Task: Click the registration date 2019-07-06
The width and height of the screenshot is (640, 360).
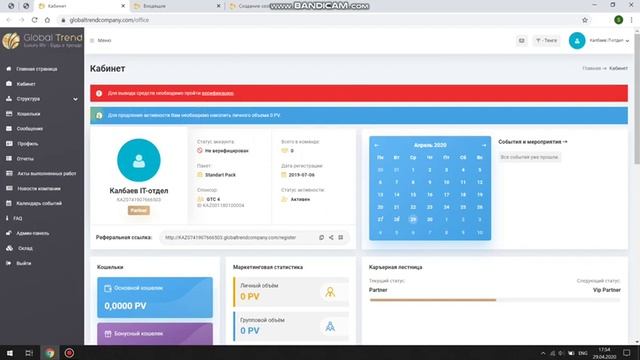Action: tap(301, 175)
